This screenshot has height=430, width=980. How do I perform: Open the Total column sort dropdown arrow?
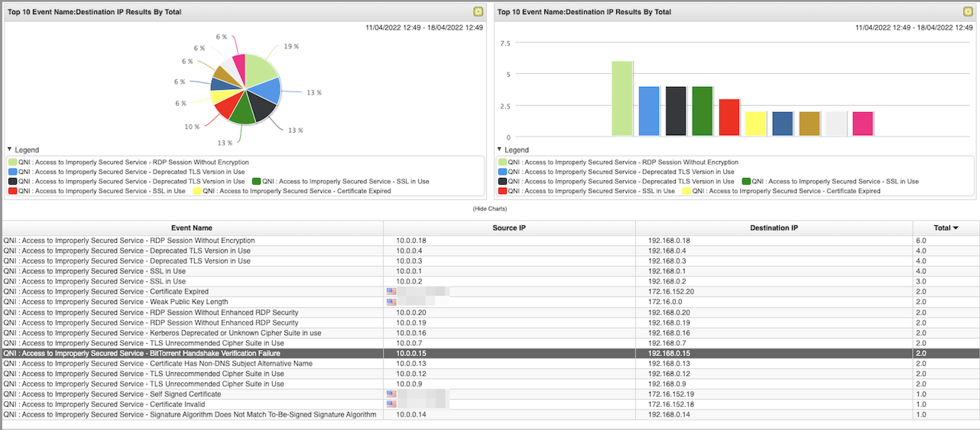956,228
